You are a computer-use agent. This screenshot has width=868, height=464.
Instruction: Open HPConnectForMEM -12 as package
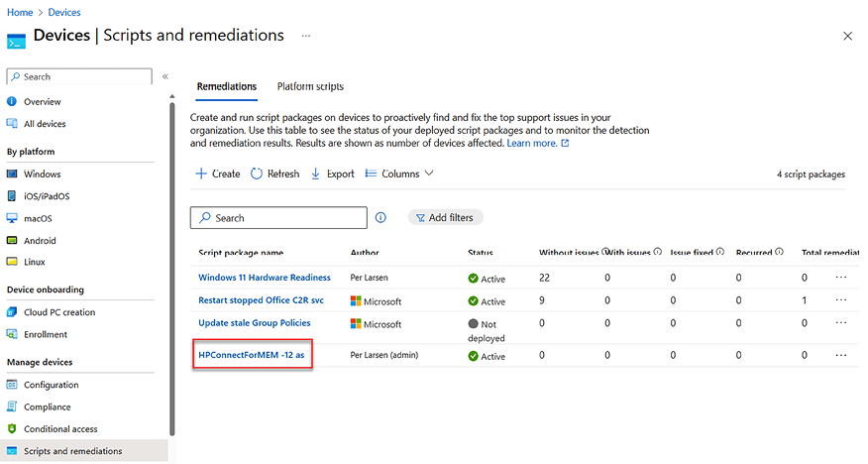coord(252,355)
